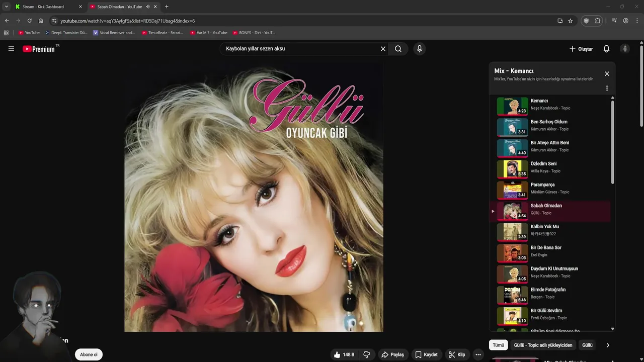Image resolution: width=644 pixels, height=362 pixels.
Task: Subscribe using the Abone ol button
Action: point(89,354)
